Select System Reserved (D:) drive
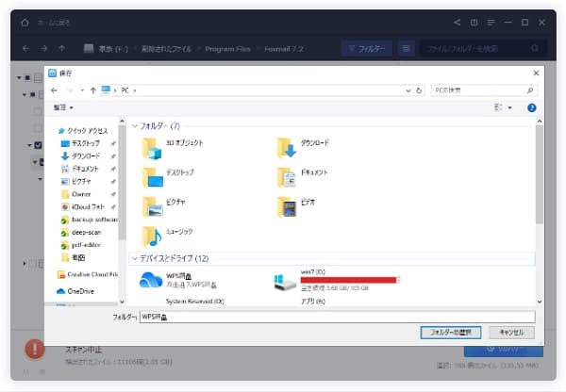 pos(195,302)
